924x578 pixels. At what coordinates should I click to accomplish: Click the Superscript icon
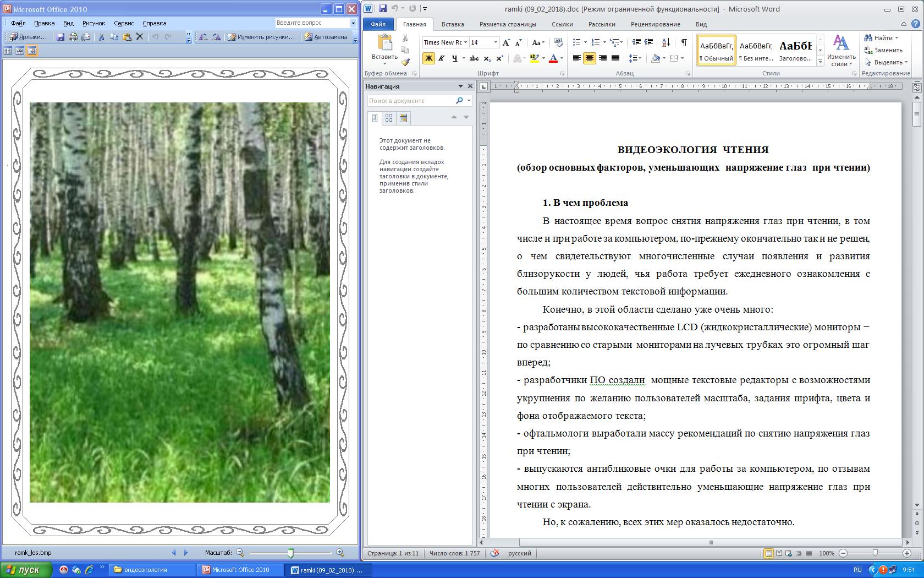pos(499,58)
